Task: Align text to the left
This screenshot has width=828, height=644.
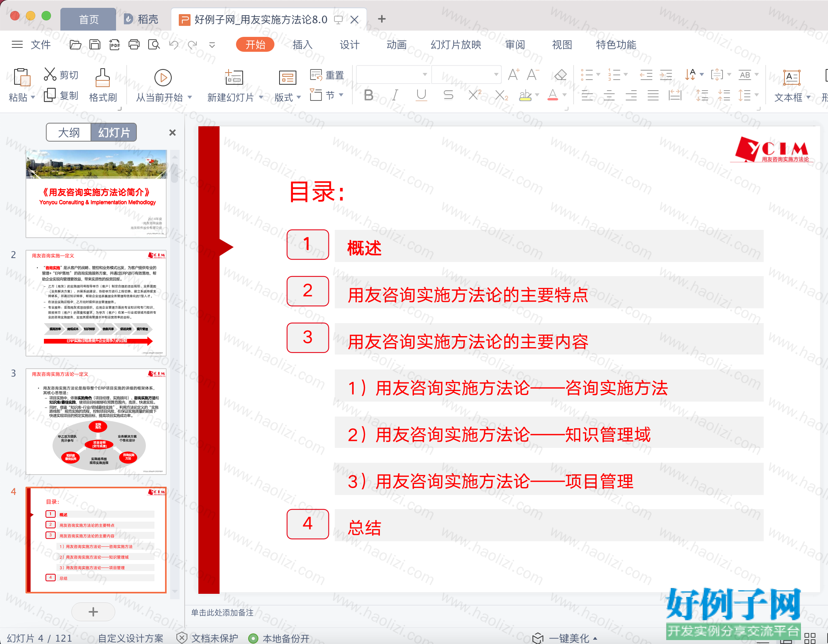Action: 587,95
